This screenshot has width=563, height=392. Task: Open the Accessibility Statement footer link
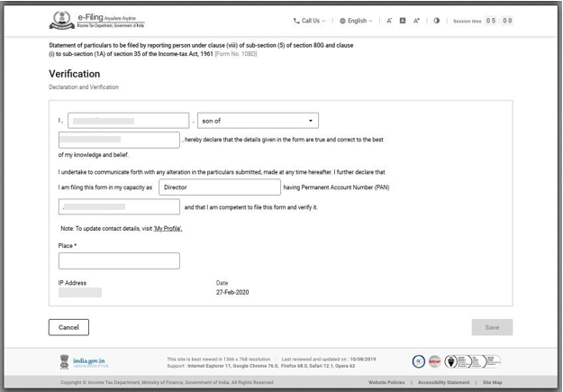click(x=443, y=382)
